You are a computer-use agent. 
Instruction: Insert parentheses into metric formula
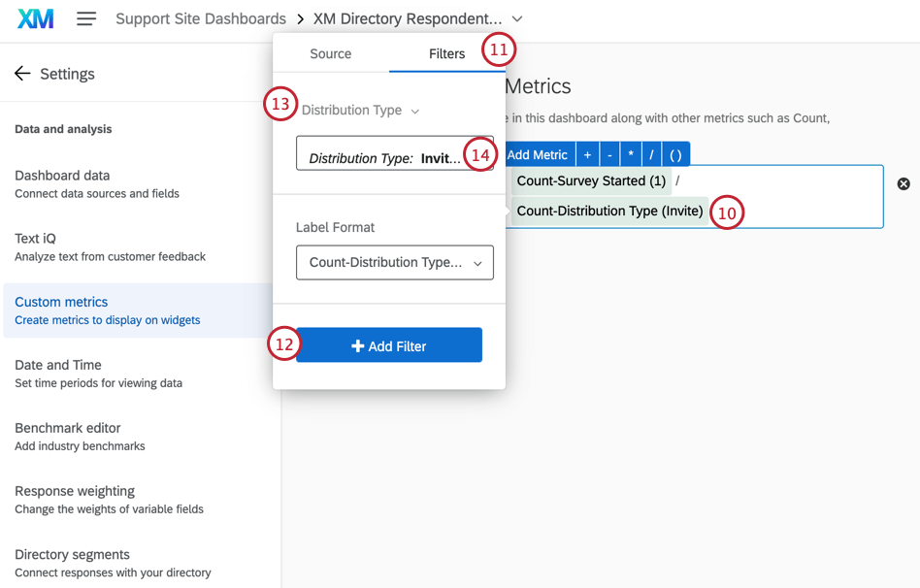click(675, 155)
